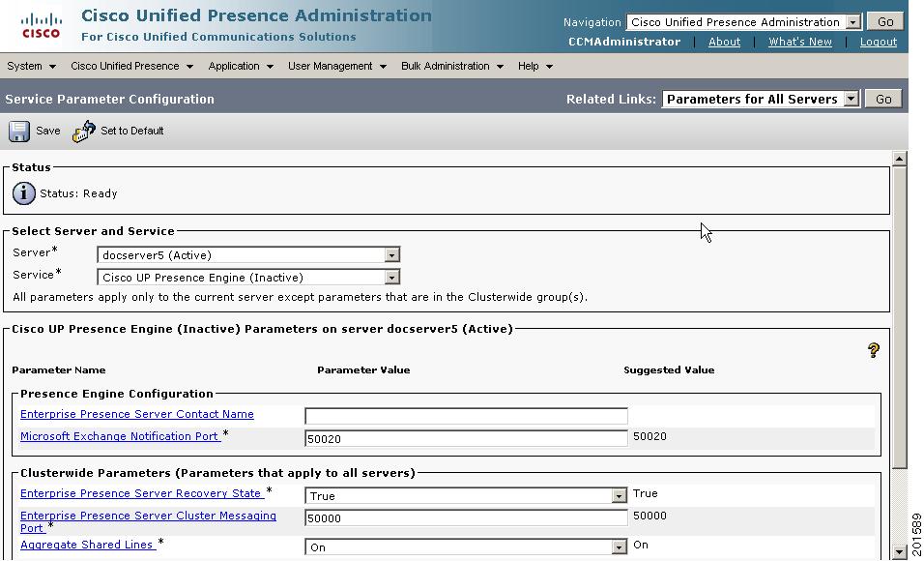Click the scrollbar down arrow

pos(899,552)
